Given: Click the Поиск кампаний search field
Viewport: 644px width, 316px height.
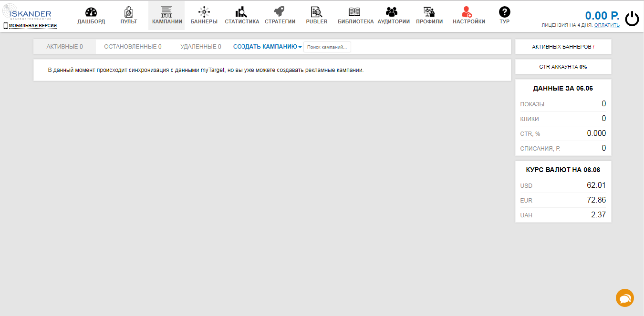Looking at the screenshot, I should pos(327,47).
